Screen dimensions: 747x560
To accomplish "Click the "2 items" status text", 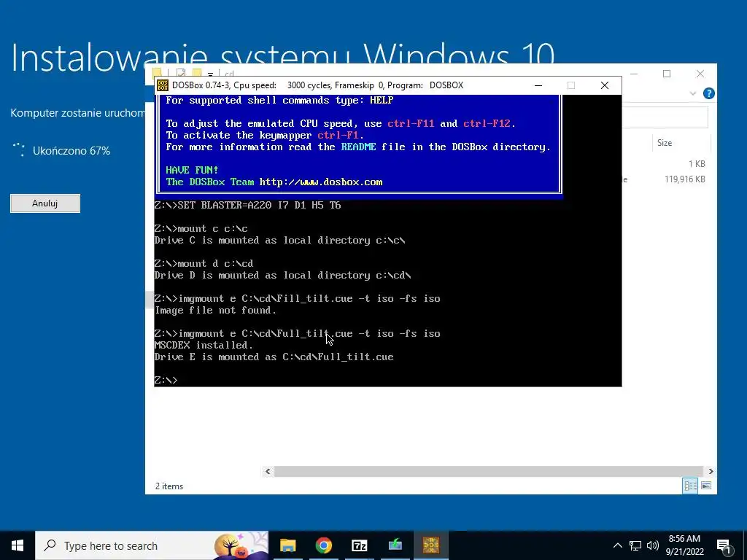I will [x=169, y=486].
